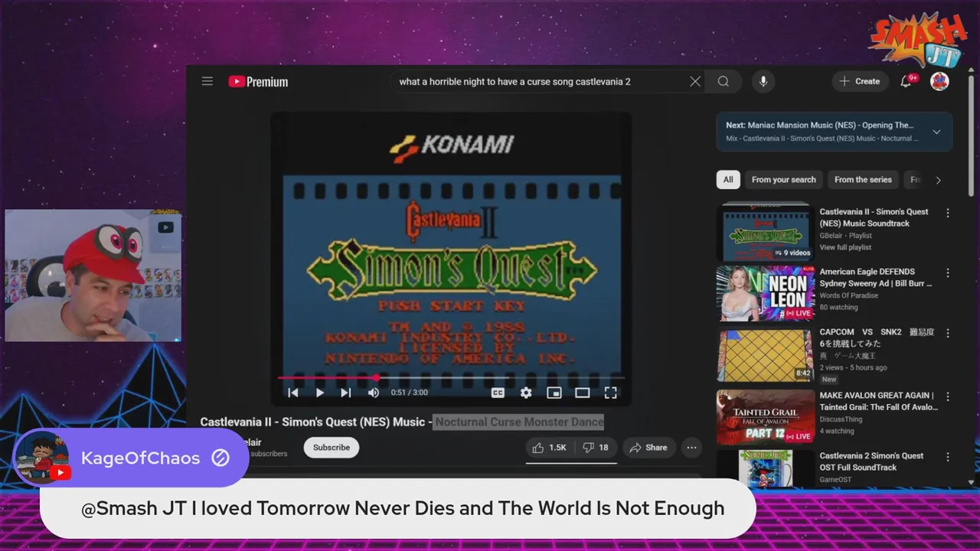Image resolution: width=980 pixels, height=551 pixels.
Task: Enter full screen
Action: (610, 393)
